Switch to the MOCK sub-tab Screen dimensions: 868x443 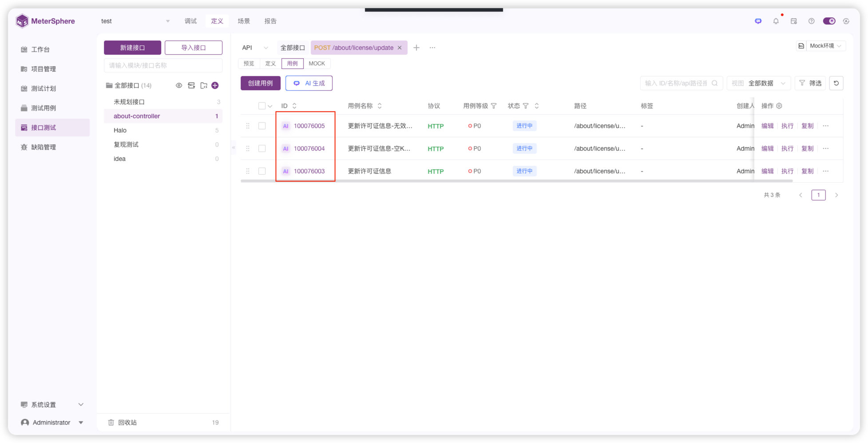coord(317,64)
